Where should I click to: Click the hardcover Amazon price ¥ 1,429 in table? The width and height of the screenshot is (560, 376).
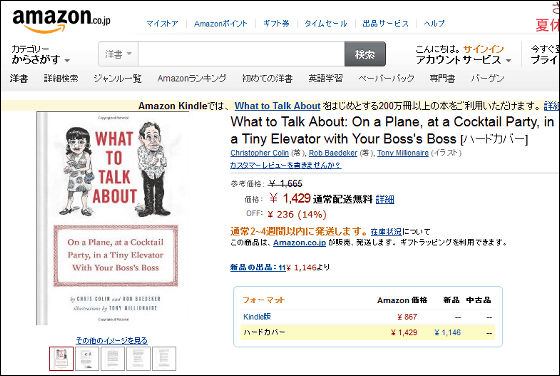(404, 332)
